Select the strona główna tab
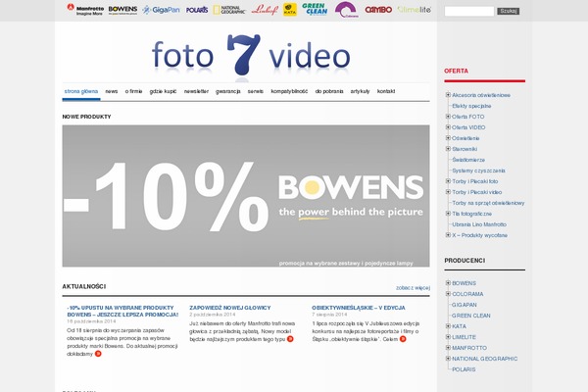The height and width of the screenshot is (392, 588). pyautogui.click(x=81, y=91)
